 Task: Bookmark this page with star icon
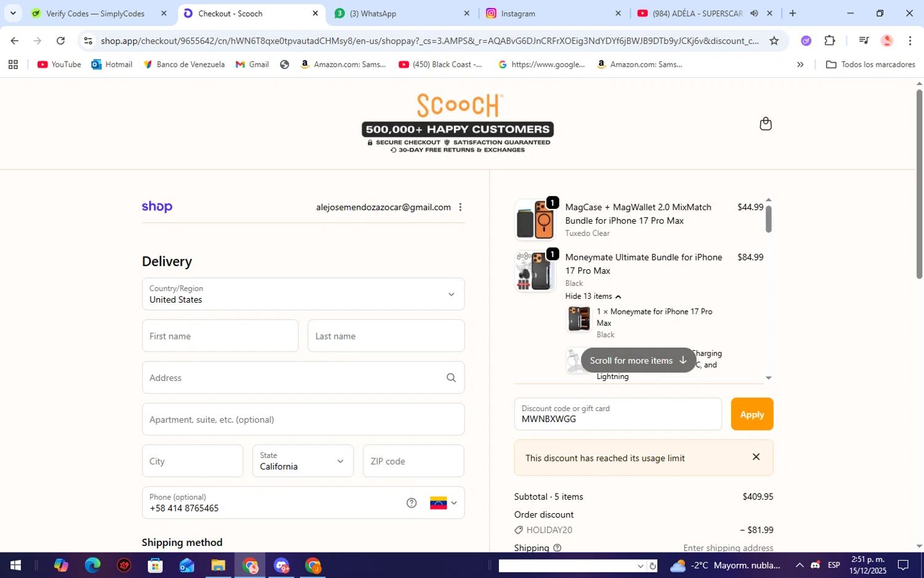(x=774, y=41)
